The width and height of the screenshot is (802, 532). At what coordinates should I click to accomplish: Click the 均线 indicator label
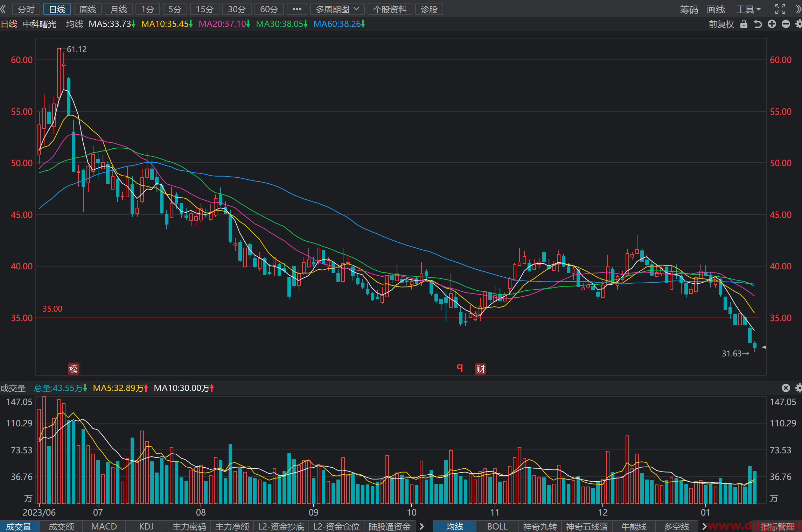coord(75,24)
